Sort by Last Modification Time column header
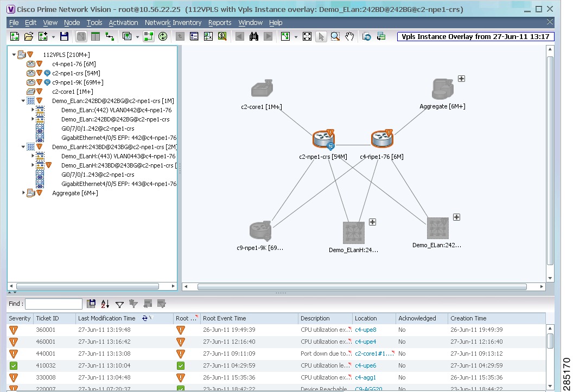 [x=124, y=318]
